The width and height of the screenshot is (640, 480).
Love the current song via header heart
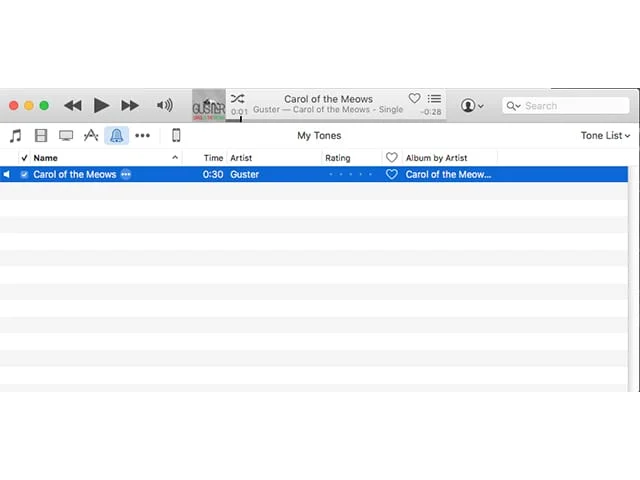(x=414, y=98)
